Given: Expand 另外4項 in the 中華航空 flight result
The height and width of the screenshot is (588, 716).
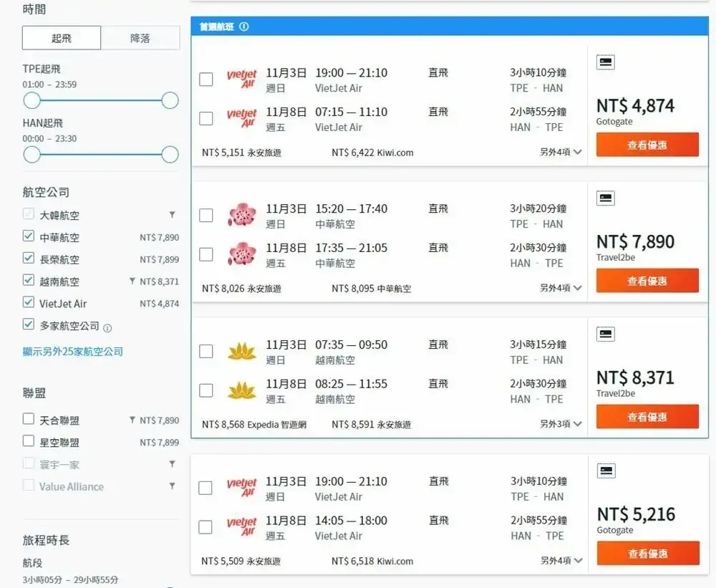Looking at the screenshot, I should point(561,288).
